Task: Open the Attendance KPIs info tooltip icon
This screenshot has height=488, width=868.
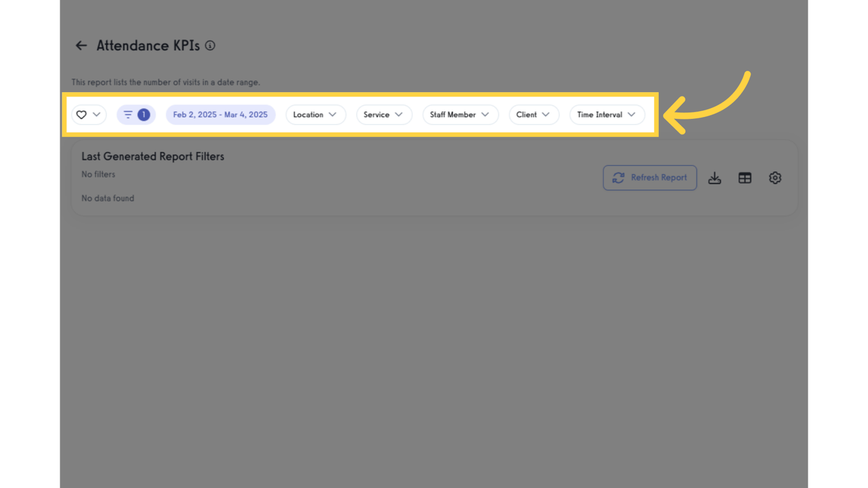Action: click(210, 45)
